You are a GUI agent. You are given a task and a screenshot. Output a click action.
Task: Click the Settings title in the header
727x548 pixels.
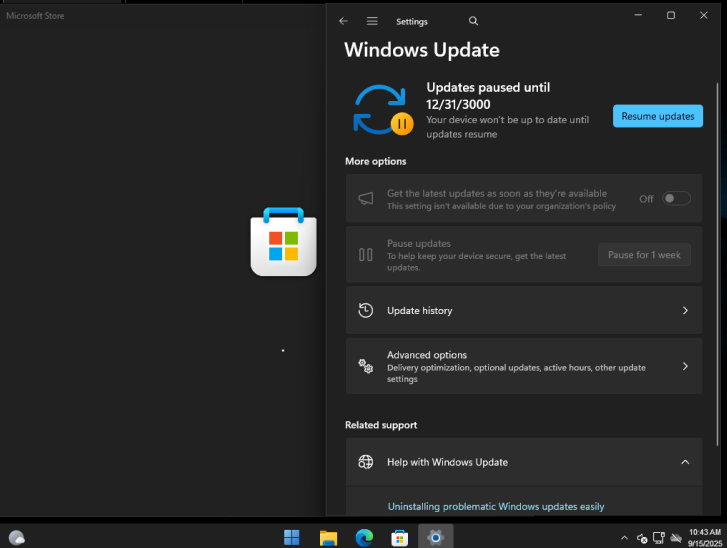pos(412,21)
